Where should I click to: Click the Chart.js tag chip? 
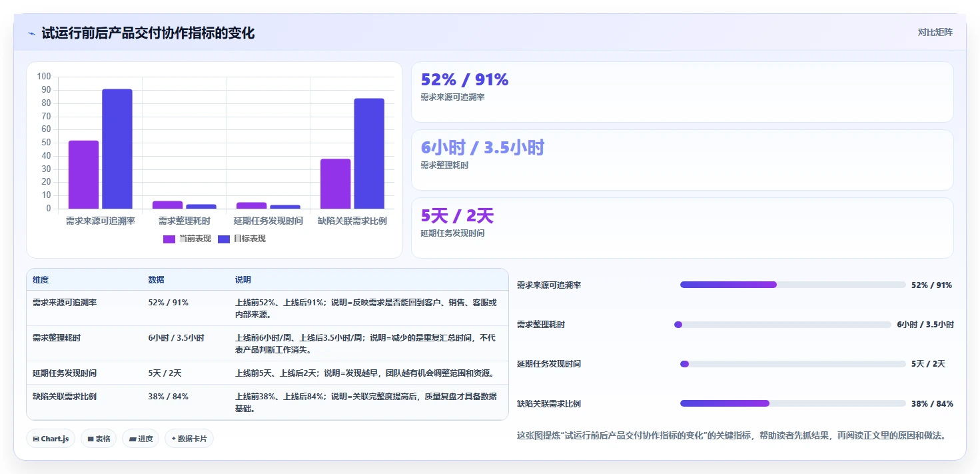[51, 439]
